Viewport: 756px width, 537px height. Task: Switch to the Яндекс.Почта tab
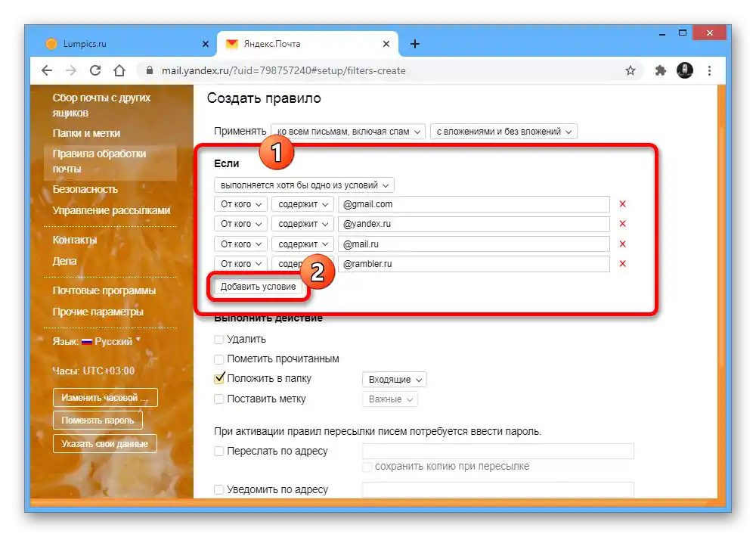pyautogui.click(x=308, y=44)
